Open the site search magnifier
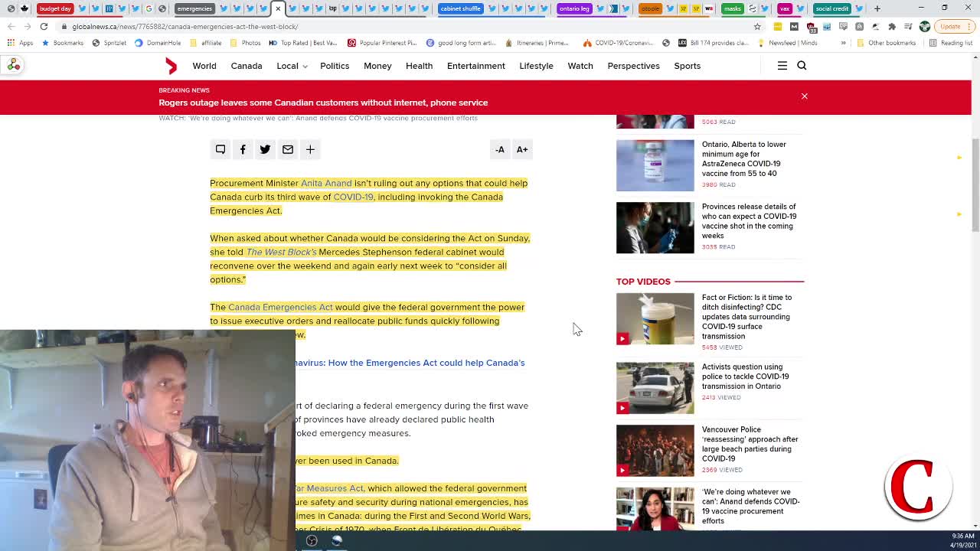 [802, 66]
